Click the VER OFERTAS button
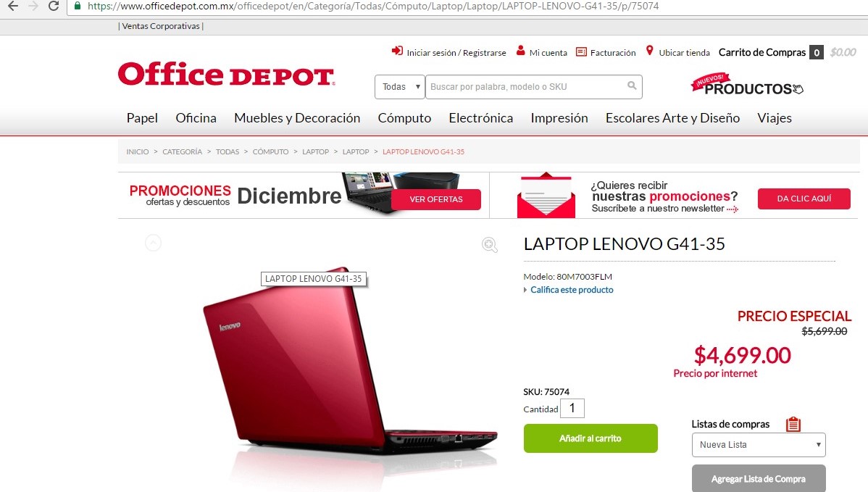This screenshot has width=868, height=492. tap(436, 199)
